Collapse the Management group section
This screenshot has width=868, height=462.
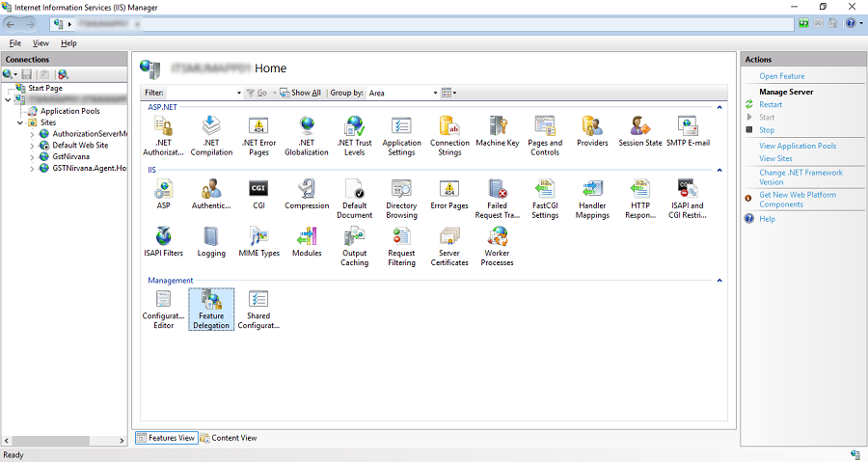719,281
